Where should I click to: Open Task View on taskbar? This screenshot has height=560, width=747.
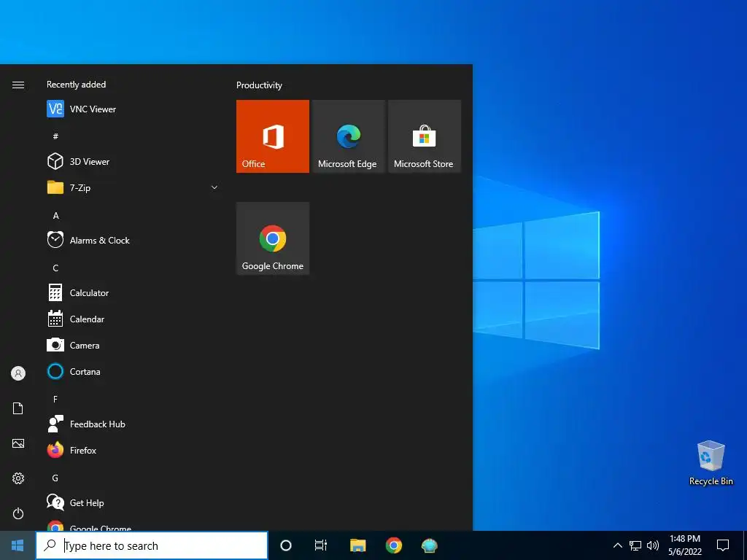pos(321,545)
